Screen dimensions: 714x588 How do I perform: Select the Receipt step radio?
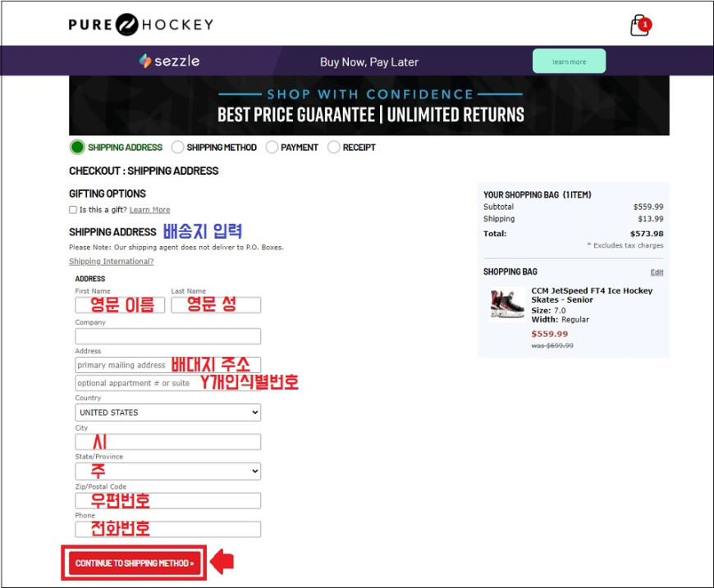[334, 147]
